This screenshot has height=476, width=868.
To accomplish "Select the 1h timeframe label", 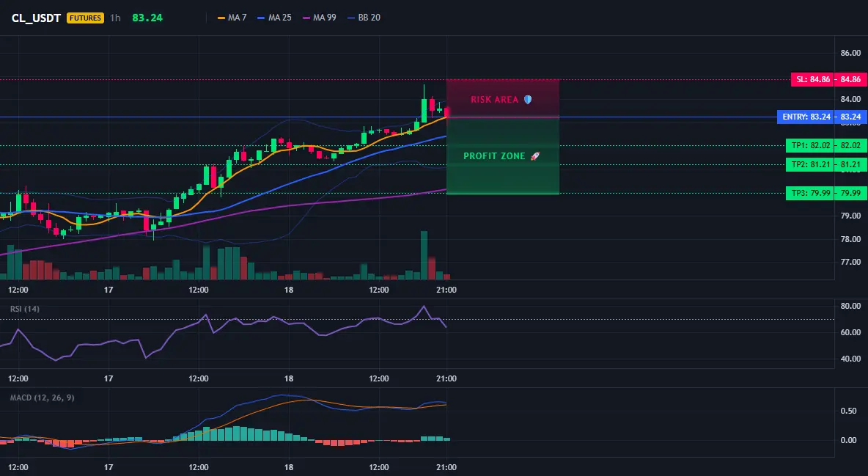I will coord(115,18).
